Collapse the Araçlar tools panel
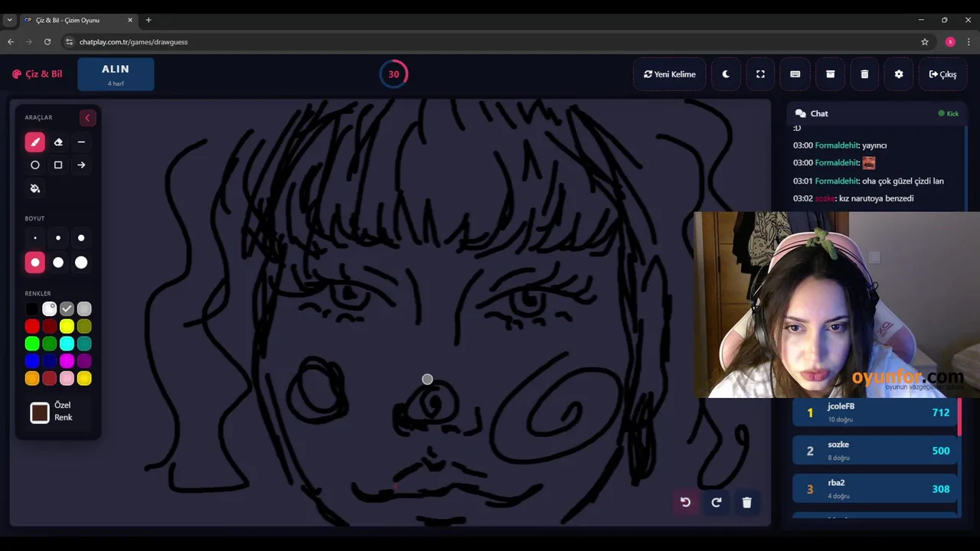This screenshot has height=551, width=980. click(x=87, y=118)
